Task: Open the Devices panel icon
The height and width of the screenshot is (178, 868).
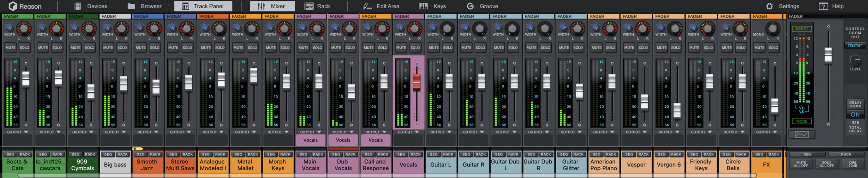Action: [x=78, y=6]
